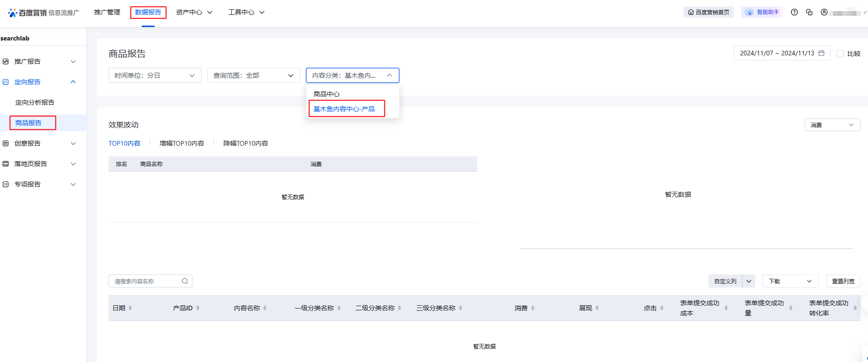Switch to 降幅TOP10内容 tab
Screen dimensions: 868x362
(x=246, y=143)
